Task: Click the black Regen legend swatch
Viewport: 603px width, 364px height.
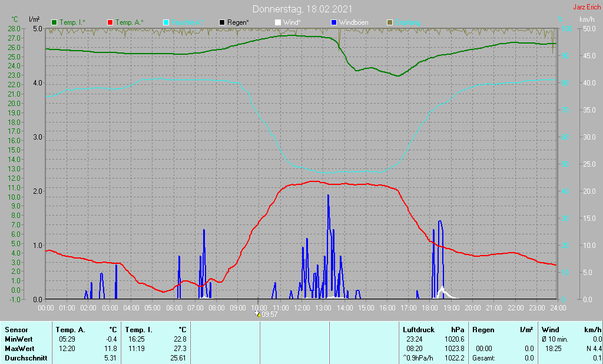Action: pyautogui.click(x=222, y=23)
